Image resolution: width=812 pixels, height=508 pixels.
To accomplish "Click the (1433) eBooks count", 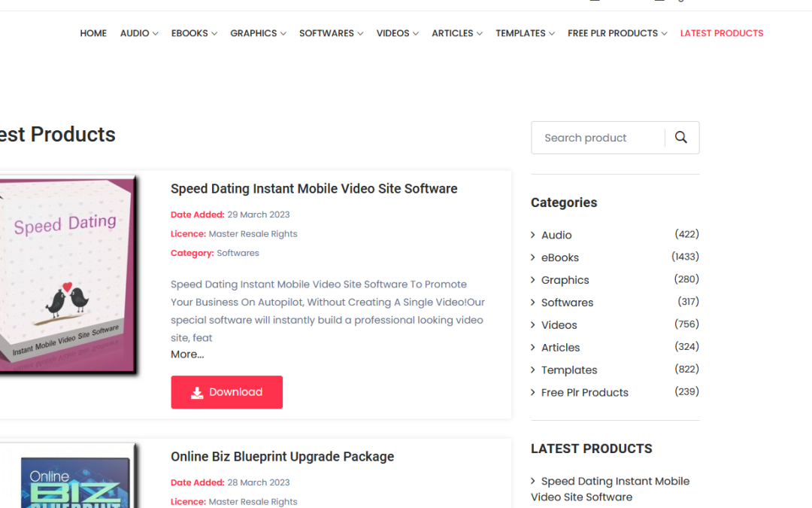I will (685, 257).
